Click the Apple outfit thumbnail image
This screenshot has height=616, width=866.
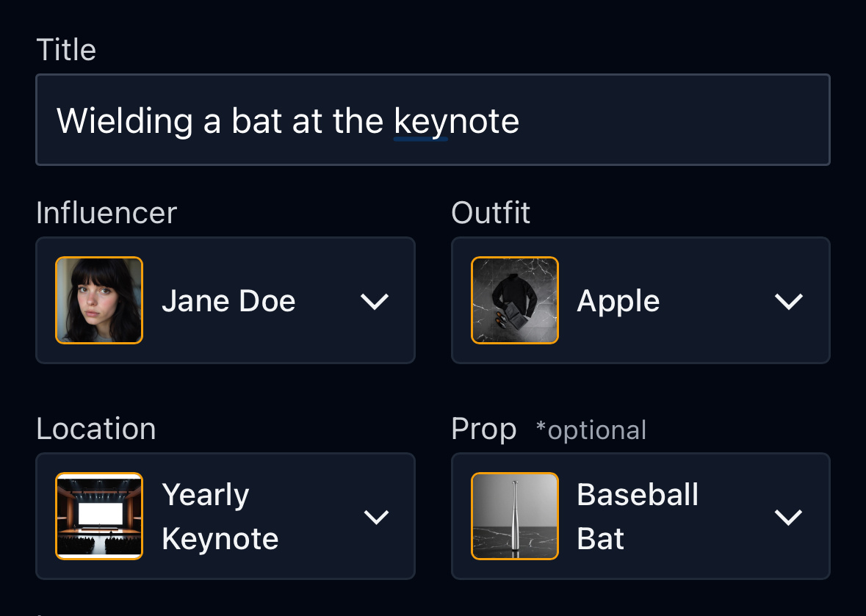pyautogui.click(x=515, y=300)
